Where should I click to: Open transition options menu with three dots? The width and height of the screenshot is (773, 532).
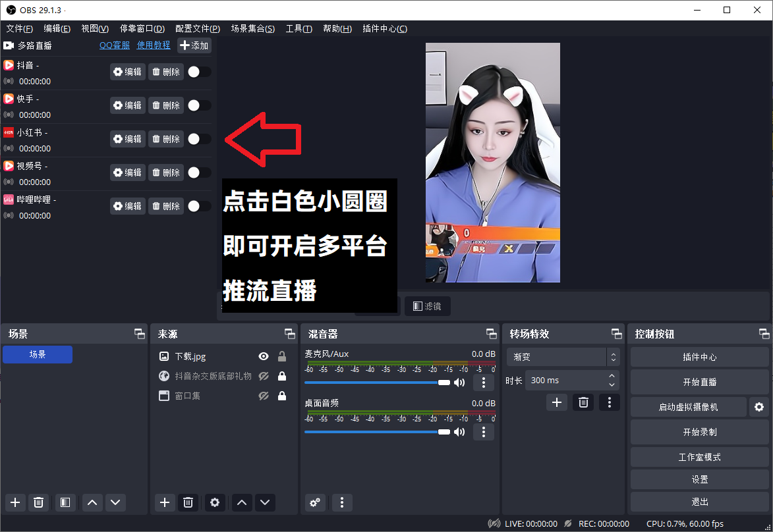pos(609,402)
